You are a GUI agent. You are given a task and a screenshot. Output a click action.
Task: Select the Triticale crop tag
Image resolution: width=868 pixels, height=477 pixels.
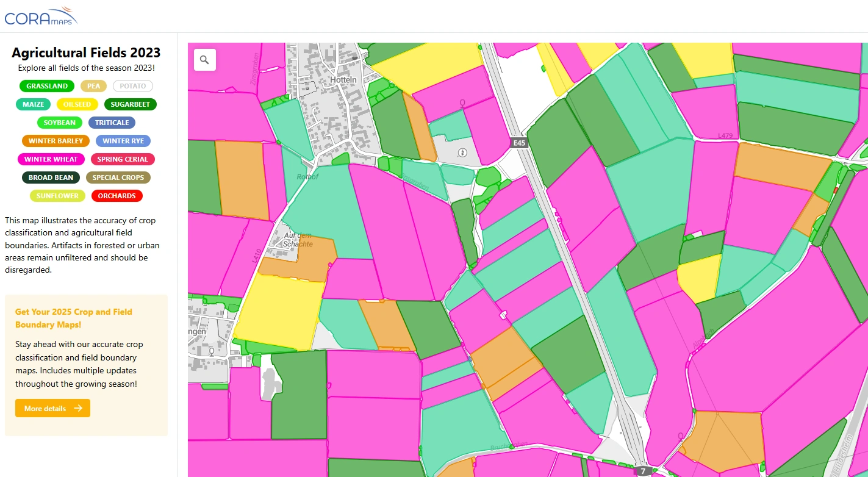coord(112,123)
